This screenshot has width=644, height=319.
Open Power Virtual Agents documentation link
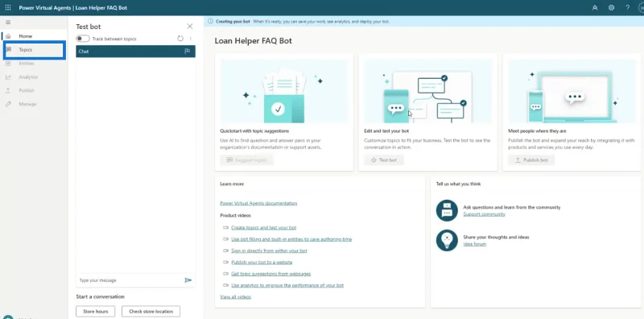258,203
